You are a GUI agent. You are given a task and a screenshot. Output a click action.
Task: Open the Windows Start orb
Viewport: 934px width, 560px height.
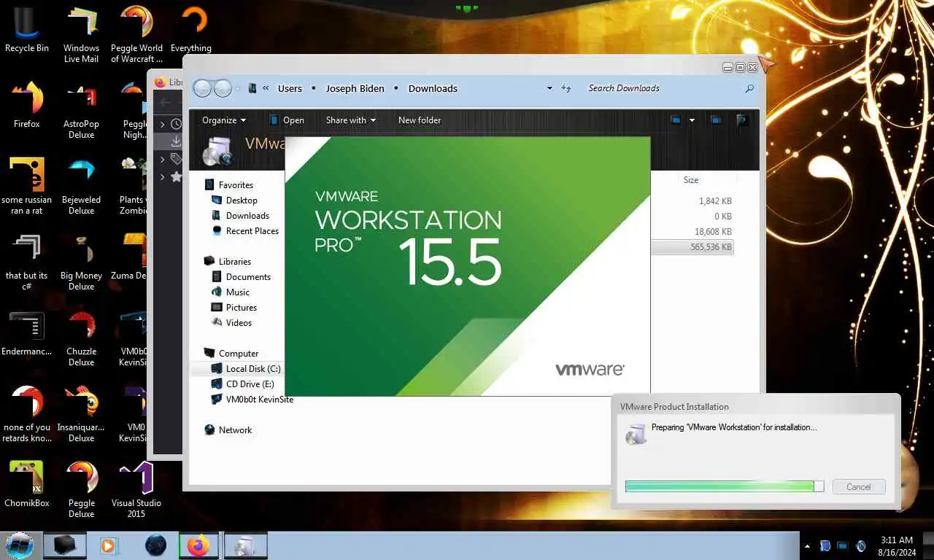point(20,545)
